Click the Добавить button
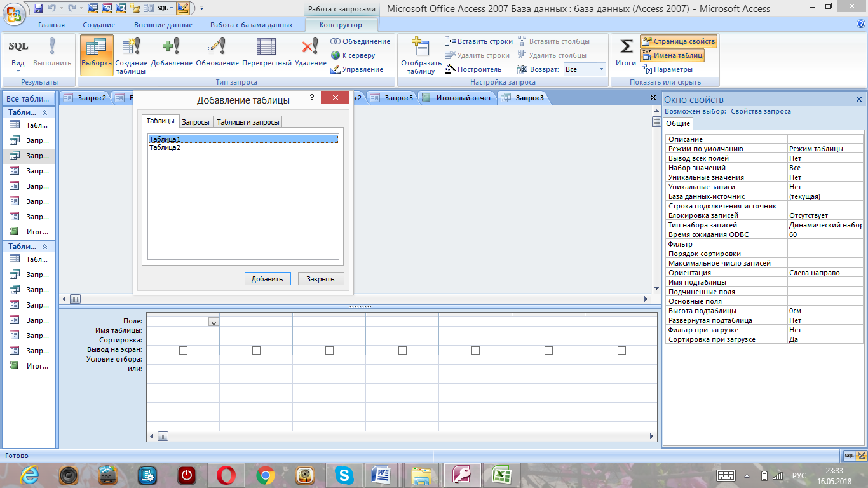Viewport: 868px width, 488px height. (268, 279)
